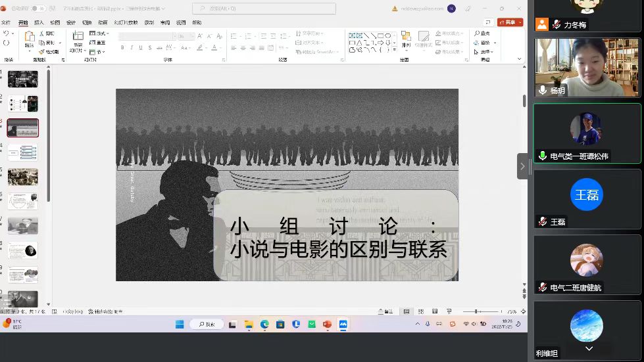The image size is (644, 362).
Task: Open Windows Start button on taskbar
Action: point(180,325)
